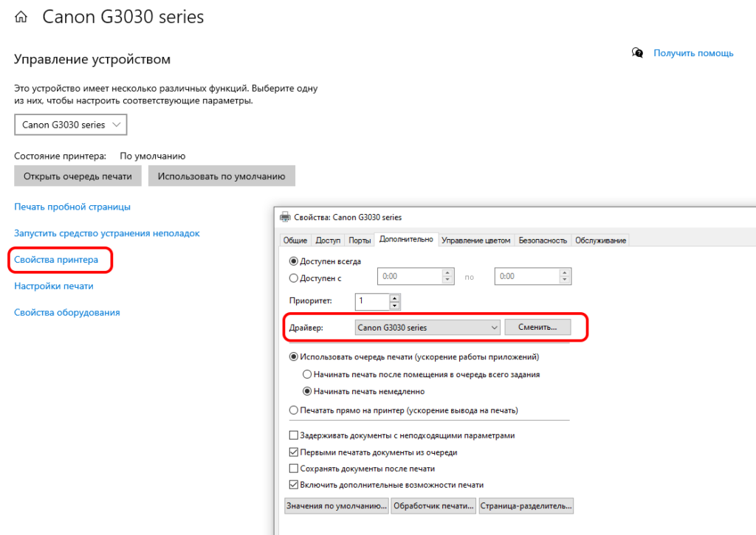Increase the end time with its up arrow
756x535 pixels.
(x=565, y=273)
